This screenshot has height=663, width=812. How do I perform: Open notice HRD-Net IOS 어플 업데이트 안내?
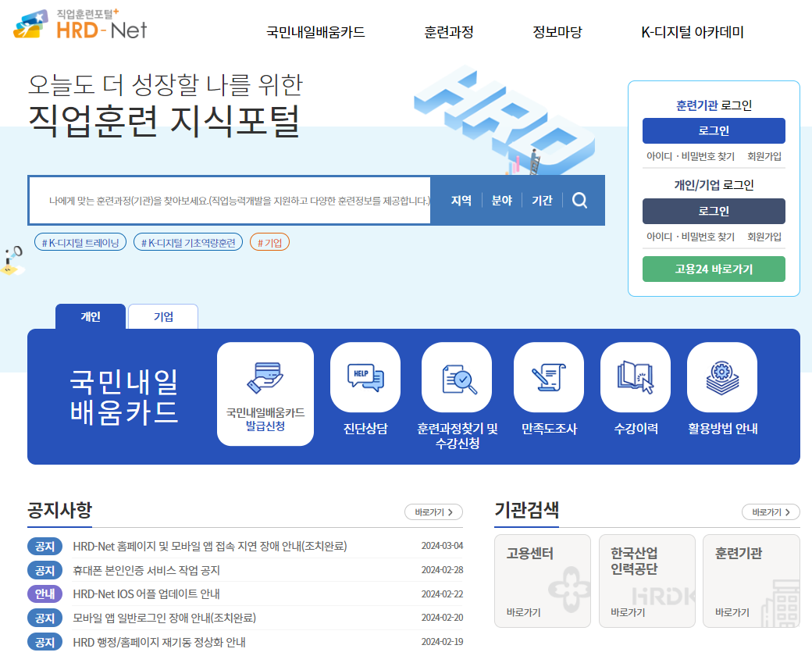[147, 594]
